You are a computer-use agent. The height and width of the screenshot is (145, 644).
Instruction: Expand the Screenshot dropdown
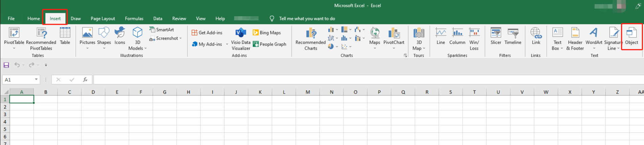(x=180, y=38)
